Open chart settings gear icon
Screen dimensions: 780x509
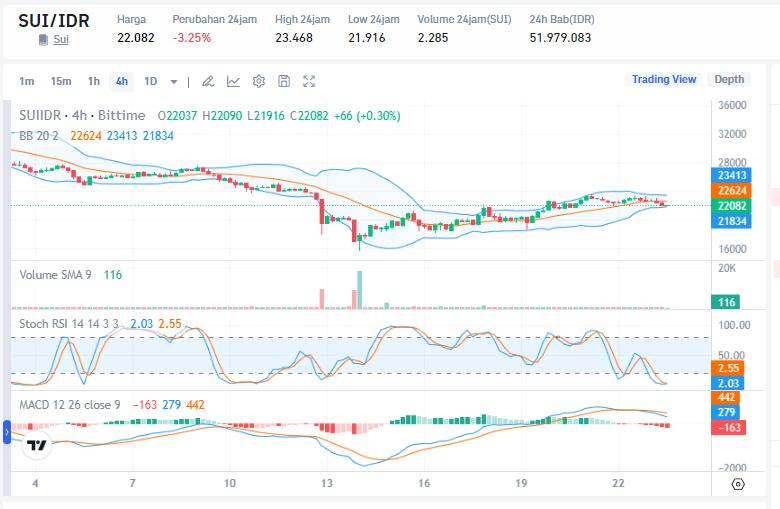tap(259, 81)
